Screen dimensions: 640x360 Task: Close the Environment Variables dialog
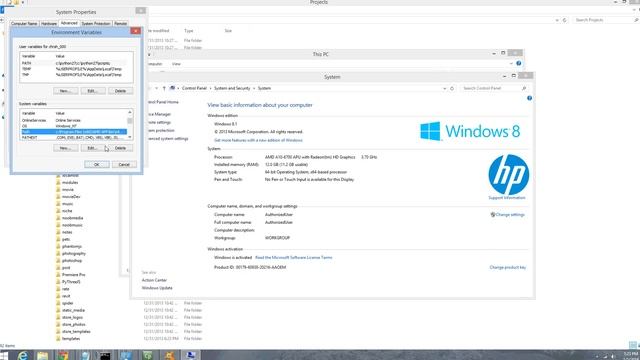(x=136, y=31)
